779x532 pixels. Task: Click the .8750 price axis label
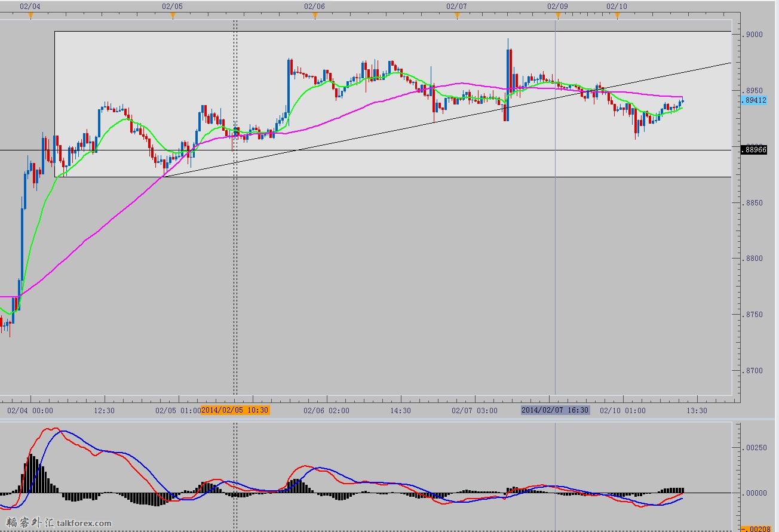coord(754,315)
